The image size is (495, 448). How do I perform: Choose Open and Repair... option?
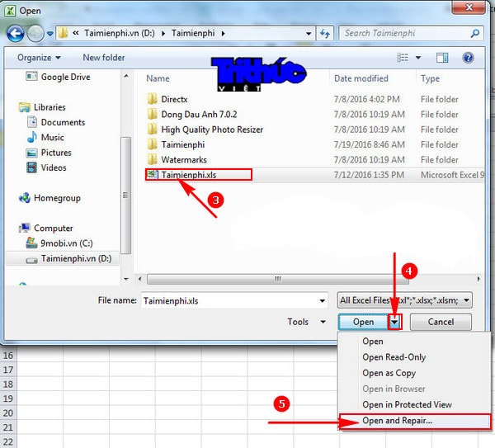415,421
